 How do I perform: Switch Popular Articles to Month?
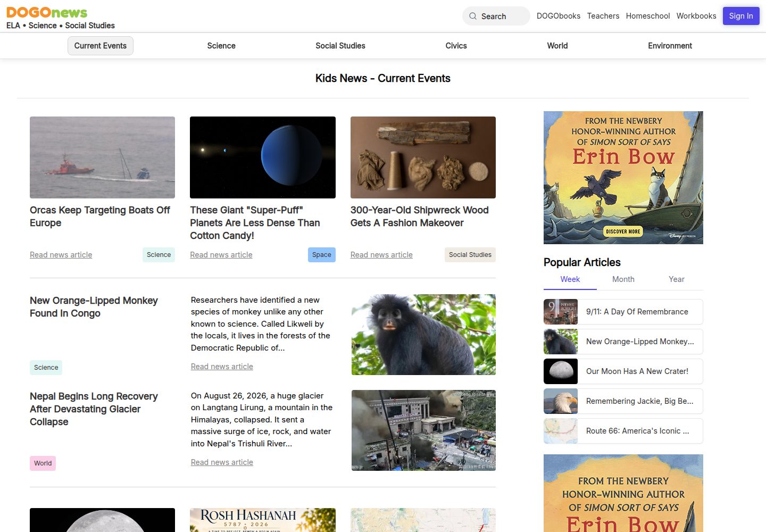pos(623,279)
